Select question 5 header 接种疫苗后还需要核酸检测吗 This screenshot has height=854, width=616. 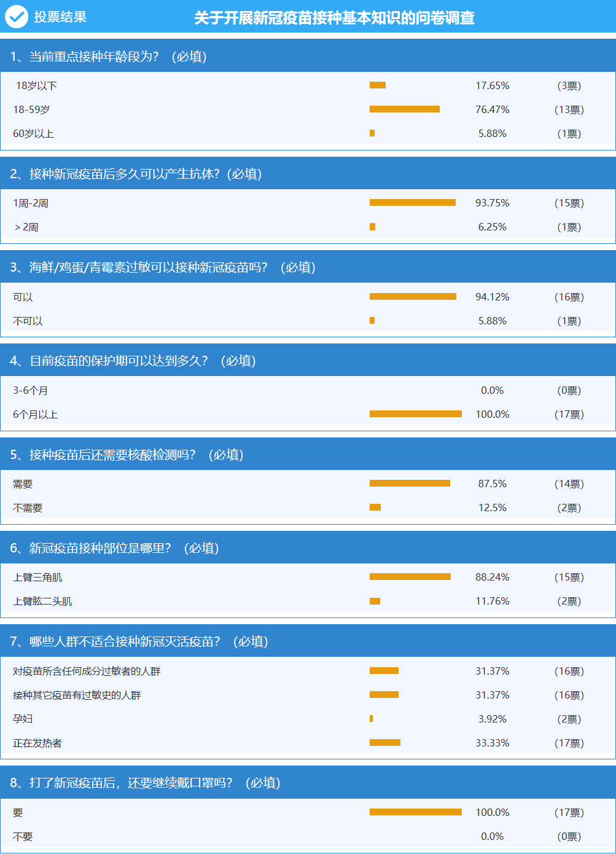(308, 455)
